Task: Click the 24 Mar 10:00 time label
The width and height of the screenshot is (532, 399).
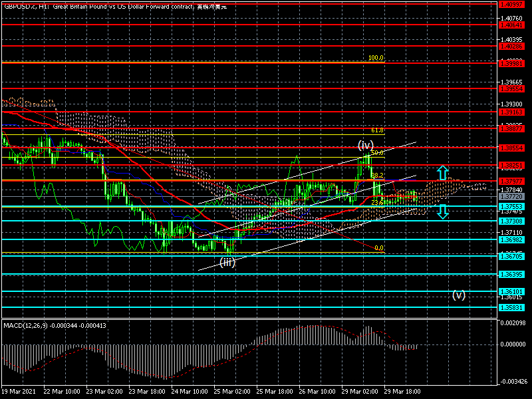Action: click(190, 392)
